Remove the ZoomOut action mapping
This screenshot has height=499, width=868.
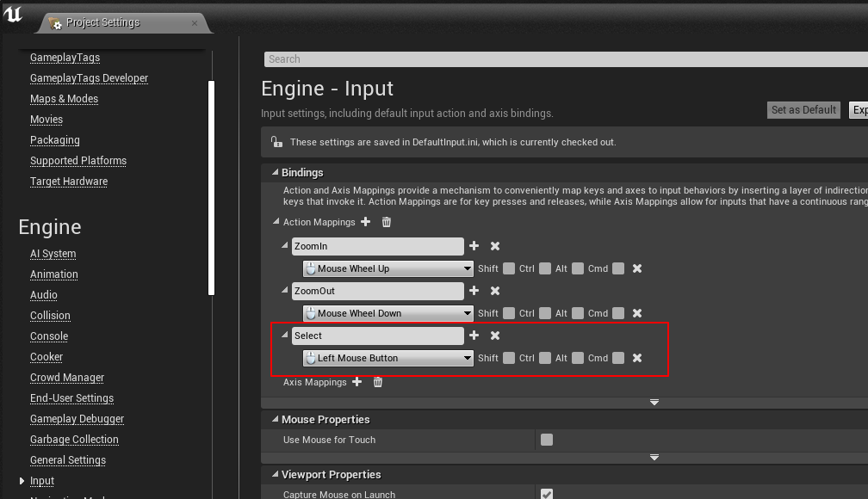point(495,291)
